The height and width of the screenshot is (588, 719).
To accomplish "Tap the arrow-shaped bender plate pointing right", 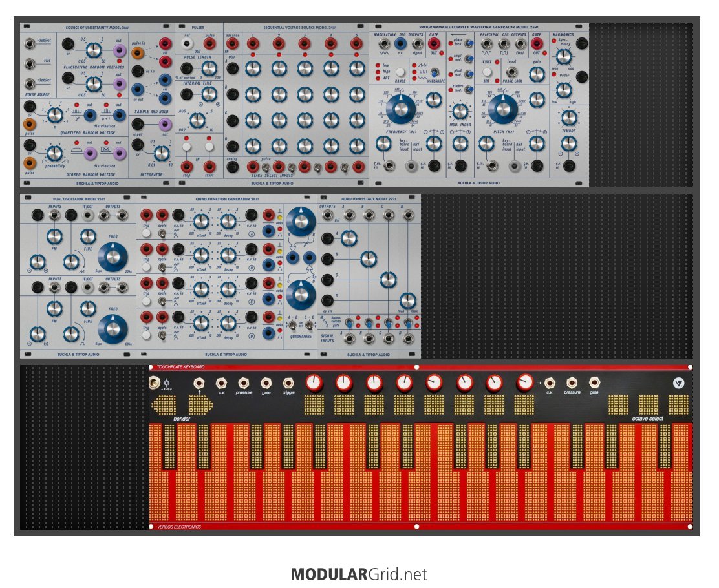I will click(x=200, y=405).
